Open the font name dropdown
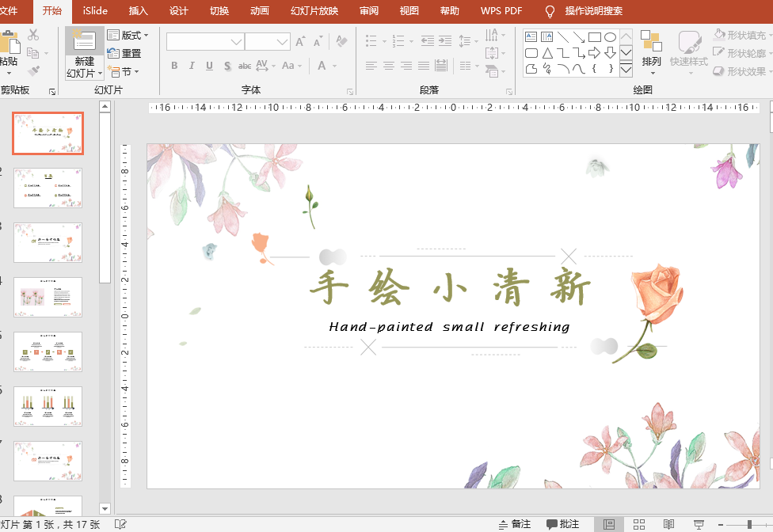This screenshot has height=532, width=773. (x=236, y=42)
